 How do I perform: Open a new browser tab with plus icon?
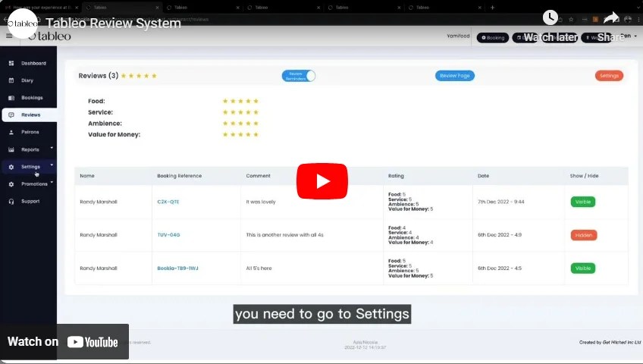click(x=493, y=8)
